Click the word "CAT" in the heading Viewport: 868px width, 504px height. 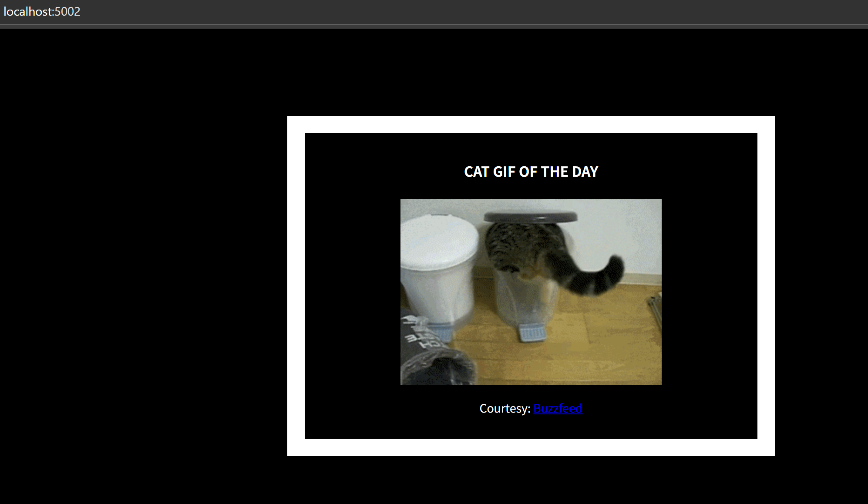point(477,172)
